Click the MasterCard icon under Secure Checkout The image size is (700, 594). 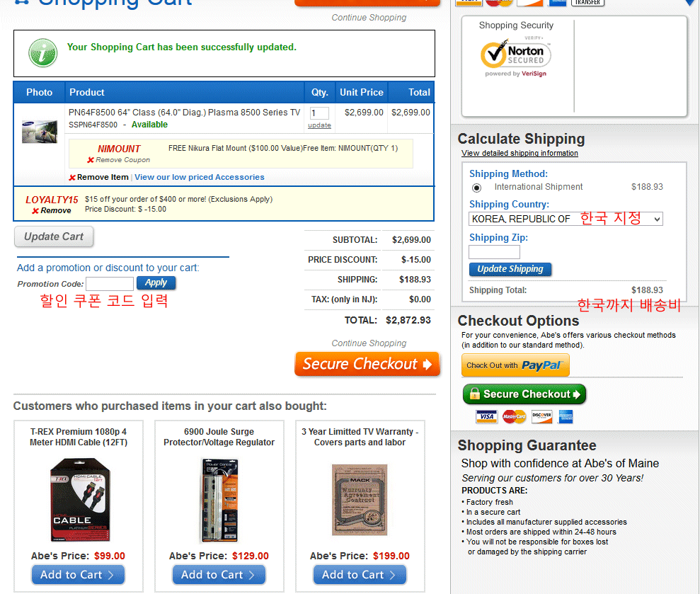514,417
